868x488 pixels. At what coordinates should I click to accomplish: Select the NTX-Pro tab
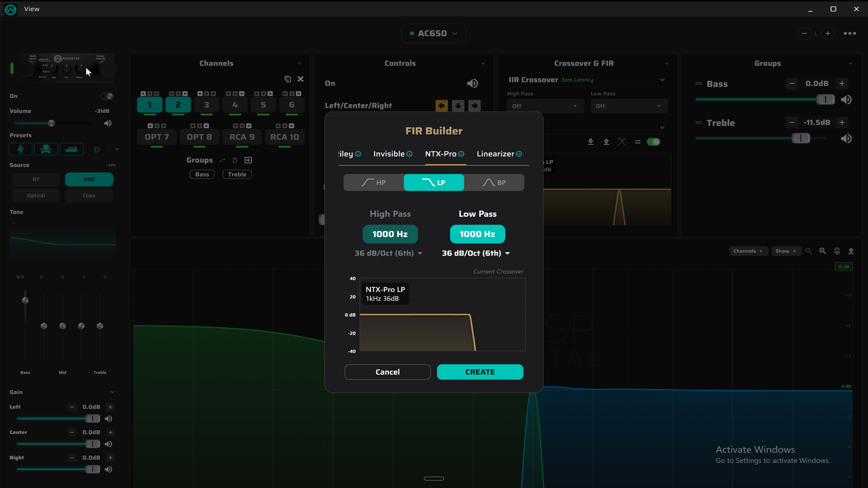440,154
